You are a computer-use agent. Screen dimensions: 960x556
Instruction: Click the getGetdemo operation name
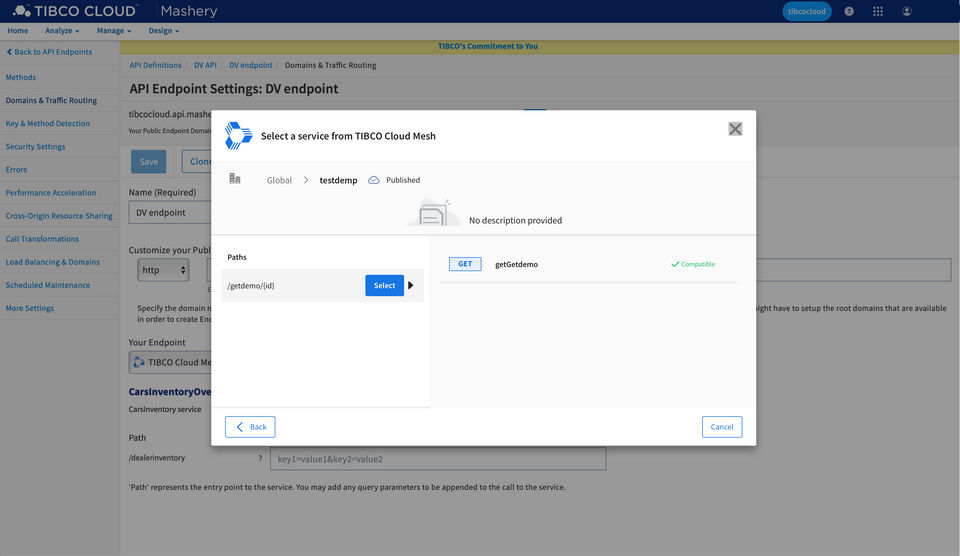(x=517, y=264)
